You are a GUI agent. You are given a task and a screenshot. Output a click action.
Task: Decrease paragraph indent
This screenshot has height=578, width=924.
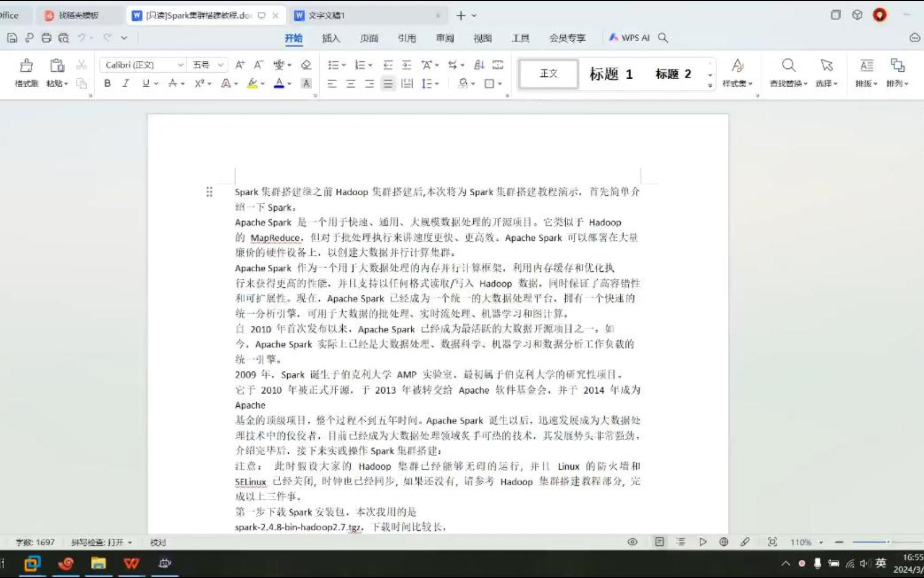(x=388, y=65)
